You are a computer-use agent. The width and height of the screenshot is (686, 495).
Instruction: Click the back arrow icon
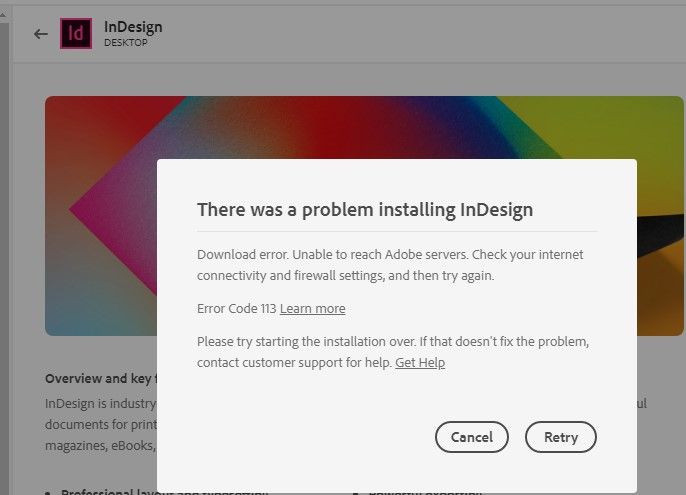40,34
